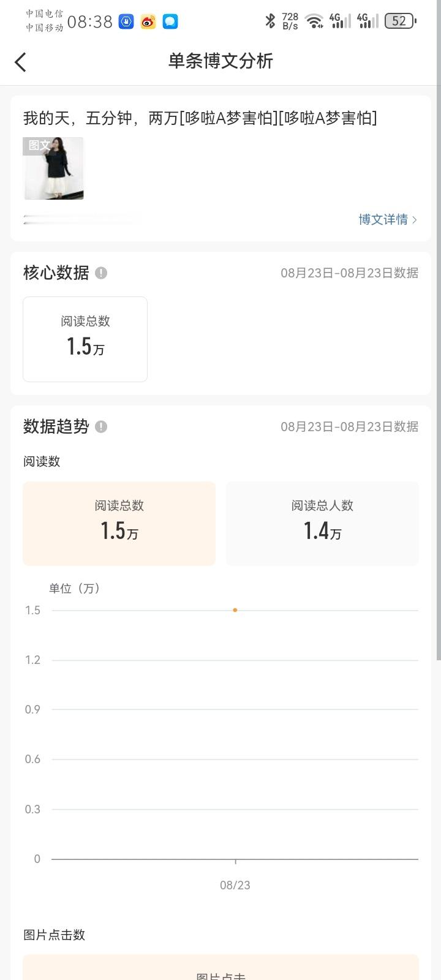Open the post image thumbnail
This screenshot has height=980, width=441.
pos(53,168)
